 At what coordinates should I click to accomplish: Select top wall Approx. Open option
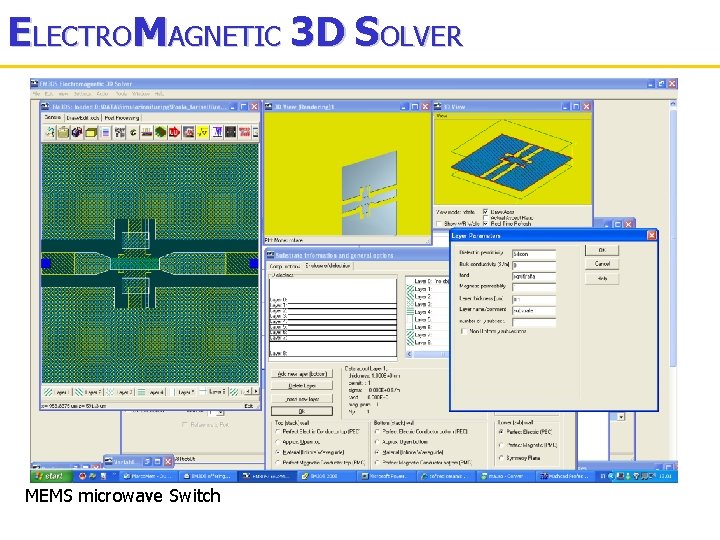[278, 442]
